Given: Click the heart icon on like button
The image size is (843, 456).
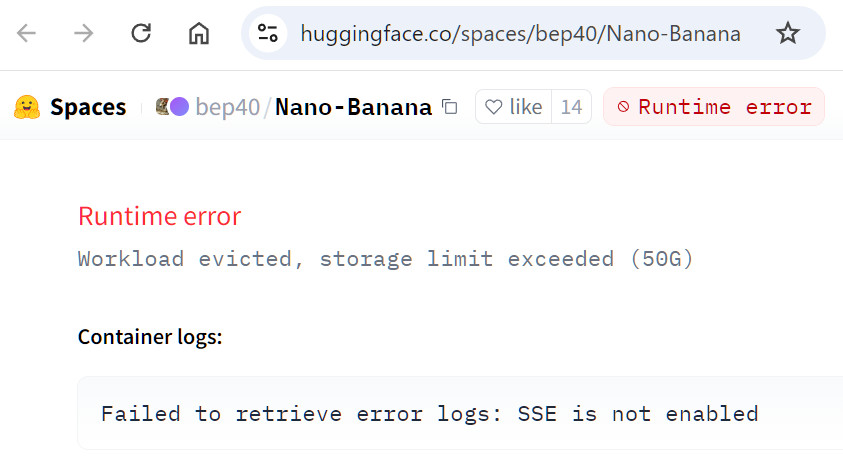Looking at the screenshot, I should pos(494,107).
